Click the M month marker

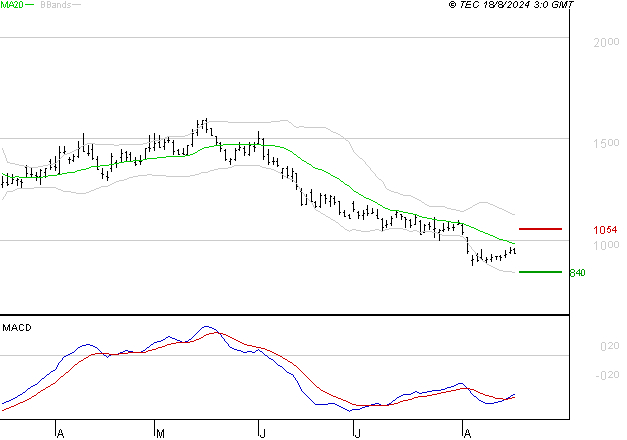(160, 434)
